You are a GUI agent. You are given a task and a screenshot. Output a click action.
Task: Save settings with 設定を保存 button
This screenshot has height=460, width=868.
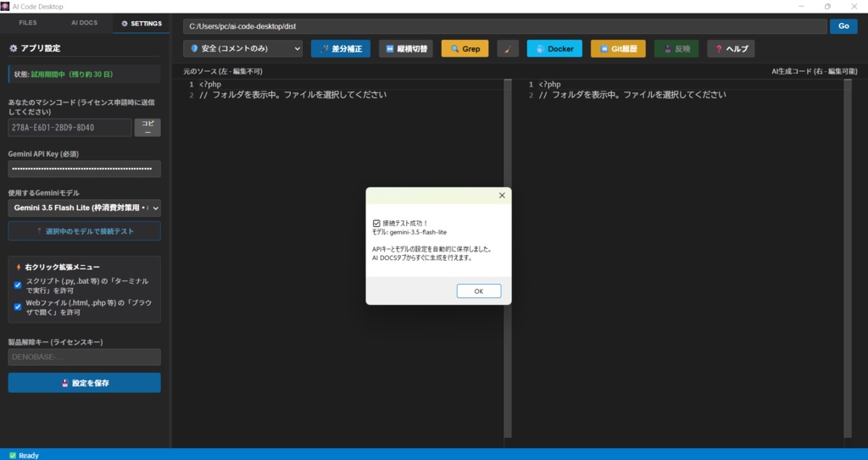[x=85, y=383]
